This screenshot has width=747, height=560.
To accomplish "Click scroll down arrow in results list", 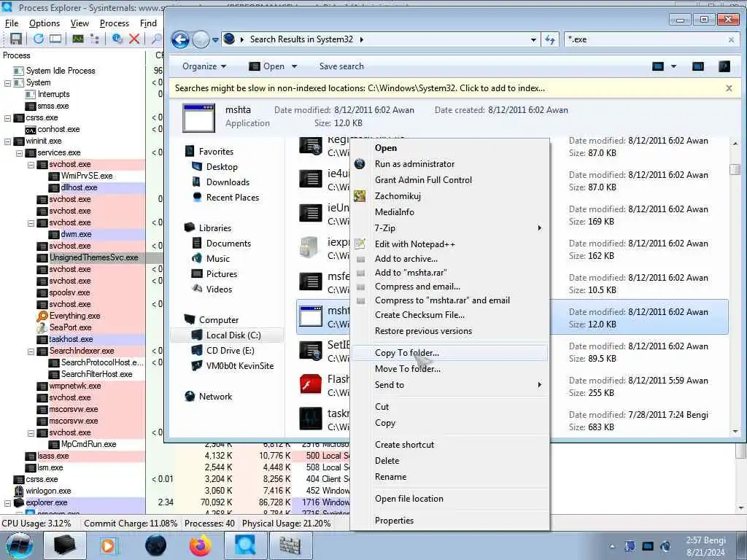I will click(735, 432).
